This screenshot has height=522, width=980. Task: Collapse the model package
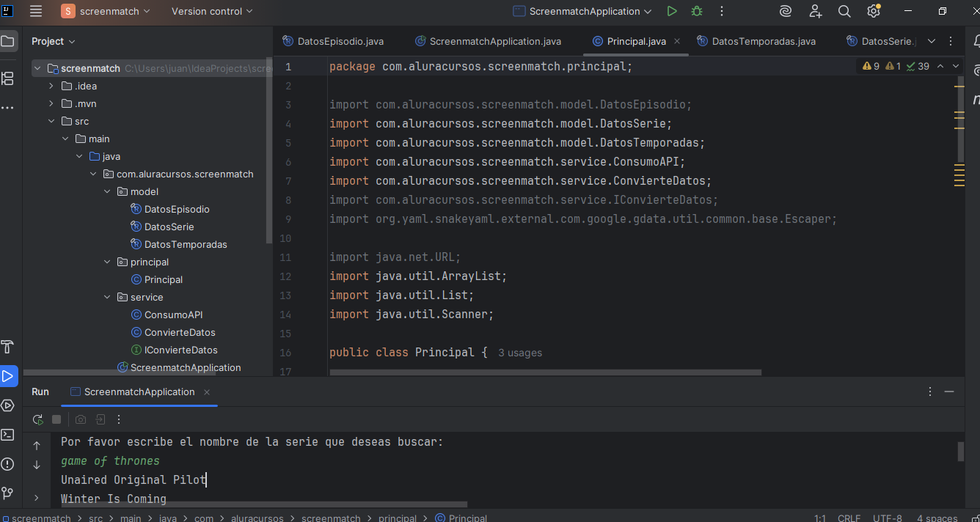[107, 191]
